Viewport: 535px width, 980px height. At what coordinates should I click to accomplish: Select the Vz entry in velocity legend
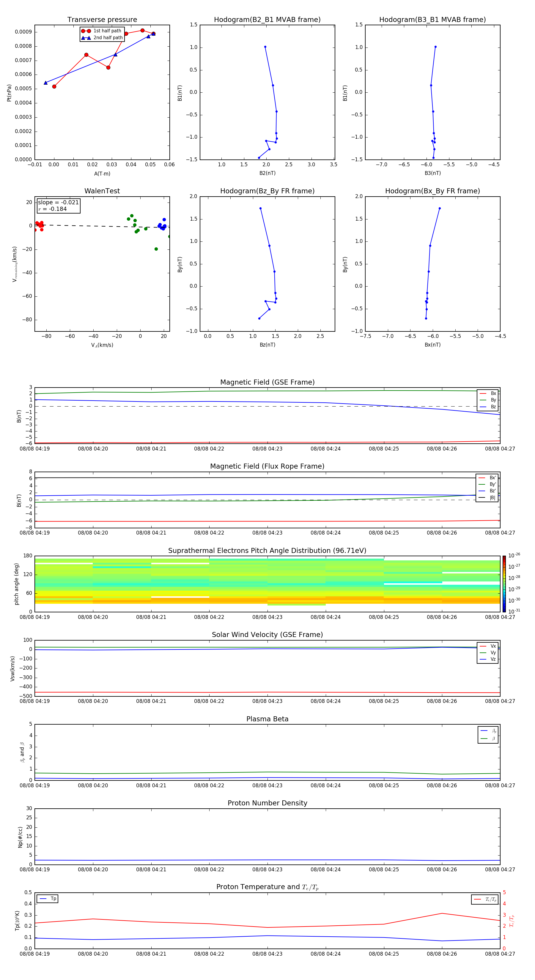coord(488,659)
